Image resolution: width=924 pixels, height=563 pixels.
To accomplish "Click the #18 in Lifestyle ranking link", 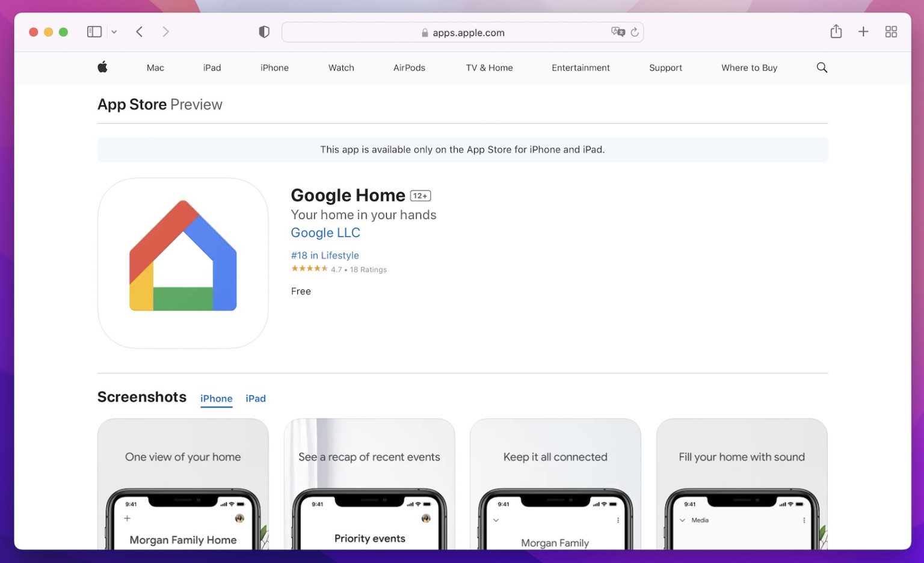I will [325, 255].
